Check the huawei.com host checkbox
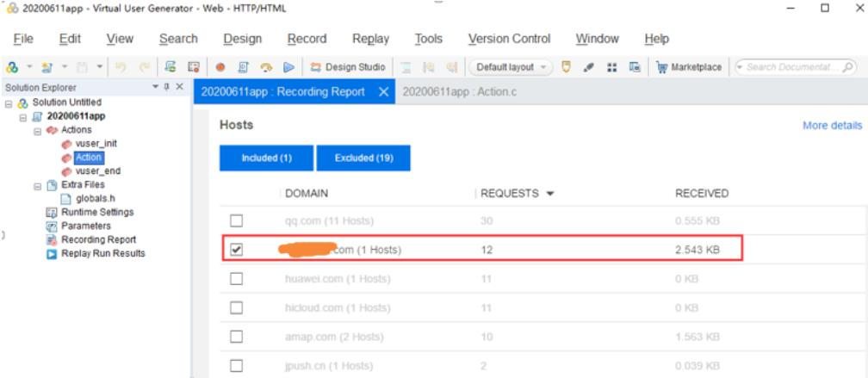Screen dimensions: 868x378 pyautogui.click(x=236, y=279)
